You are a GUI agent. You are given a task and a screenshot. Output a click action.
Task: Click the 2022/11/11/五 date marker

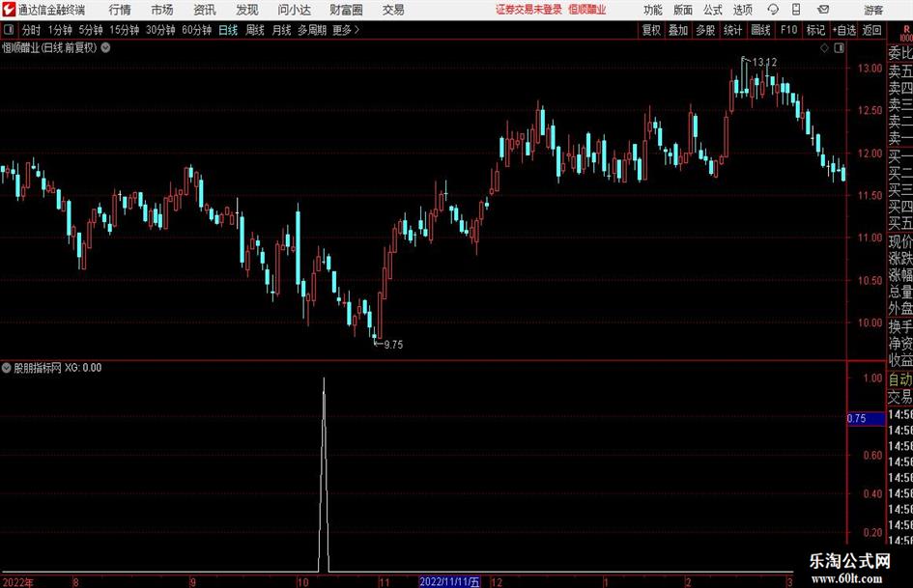pos(449,582)
